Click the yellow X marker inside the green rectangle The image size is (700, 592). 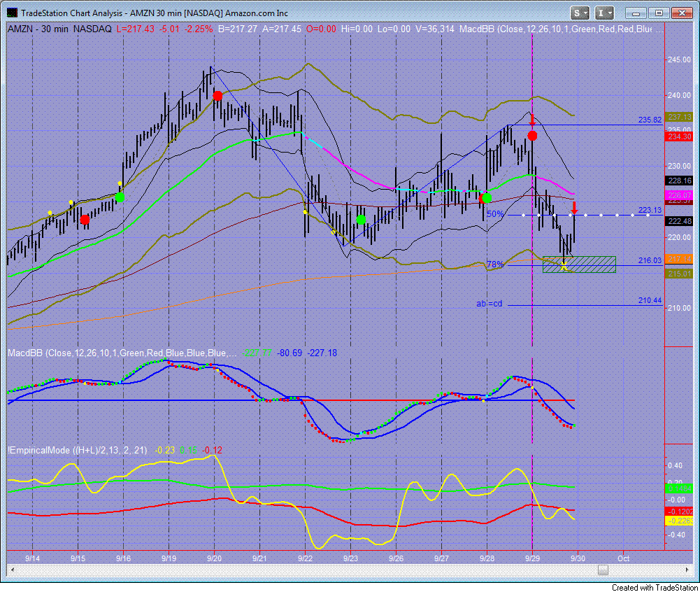[x=564, y=267]
